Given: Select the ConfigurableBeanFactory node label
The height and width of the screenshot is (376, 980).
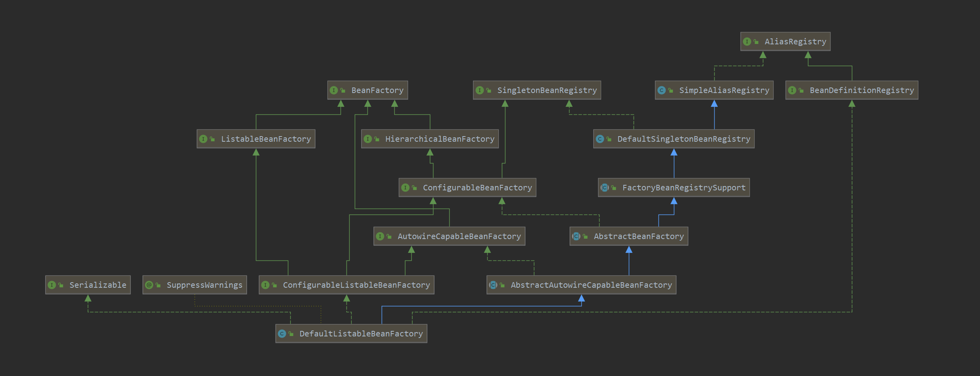Looking at the screenshot, I should click(477, 188).
